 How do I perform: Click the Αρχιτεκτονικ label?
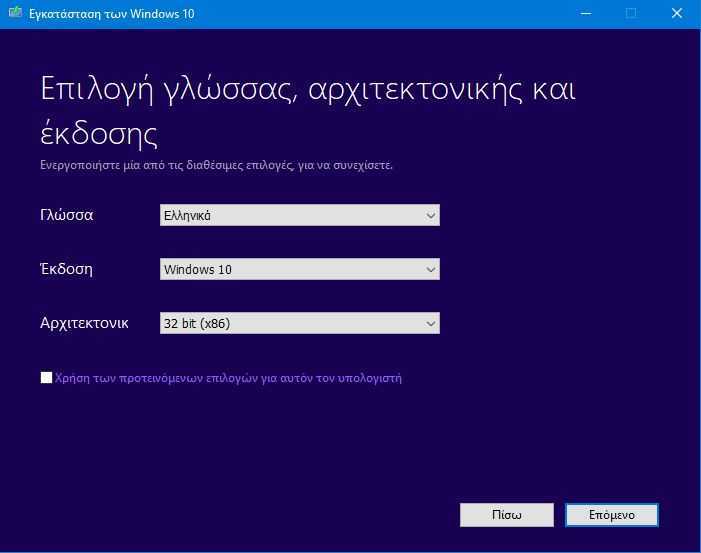(x=84, y=323)
